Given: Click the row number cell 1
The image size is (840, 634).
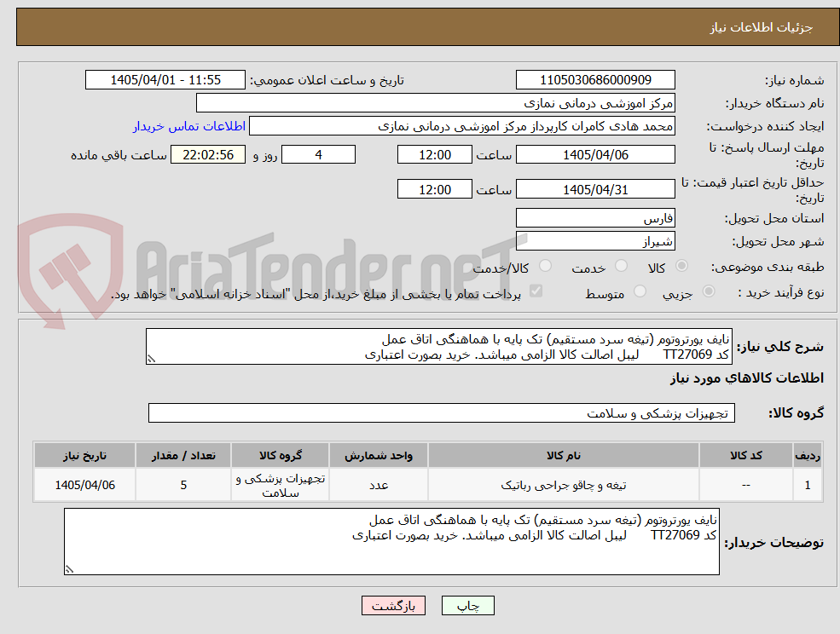Looking at the screenshot, I should coord(808,485).
